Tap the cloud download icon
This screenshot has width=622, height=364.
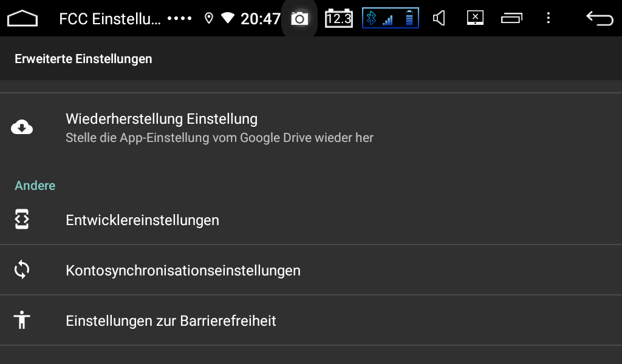coord(22,127)
